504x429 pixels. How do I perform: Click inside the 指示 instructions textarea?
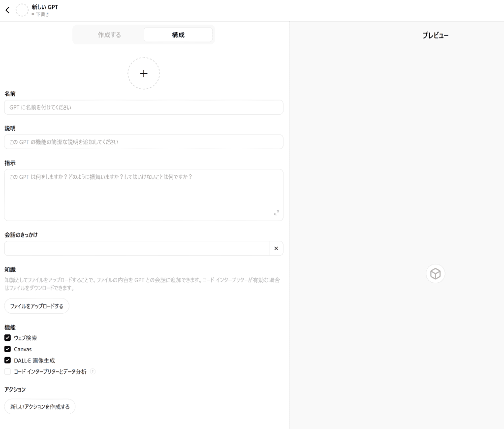pyautogui.click(x=144, y=195)
